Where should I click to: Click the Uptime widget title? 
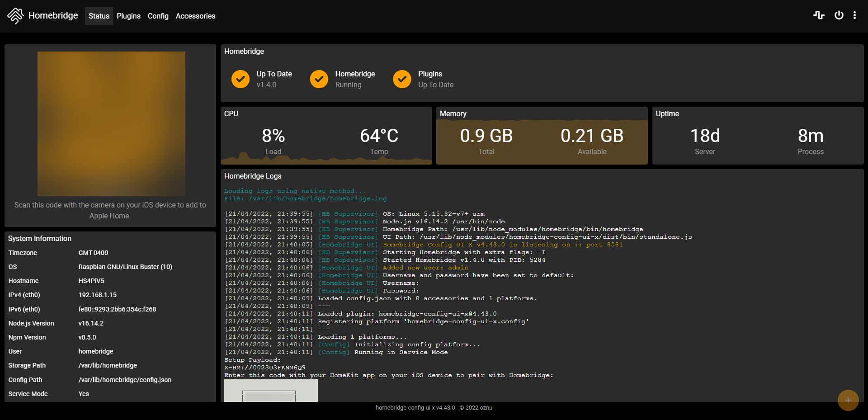click(x=667, y=113)
